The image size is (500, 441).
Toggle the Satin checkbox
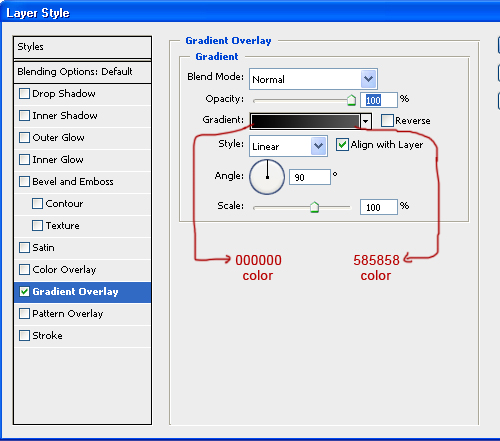(x=24, y=248)
